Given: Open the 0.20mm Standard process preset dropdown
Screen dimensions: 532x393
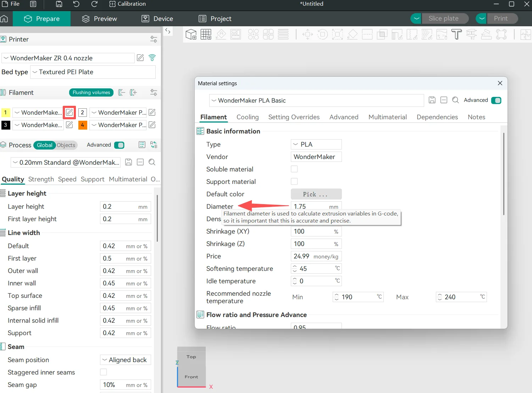Looking at the screenshot, I should point(66,162).
